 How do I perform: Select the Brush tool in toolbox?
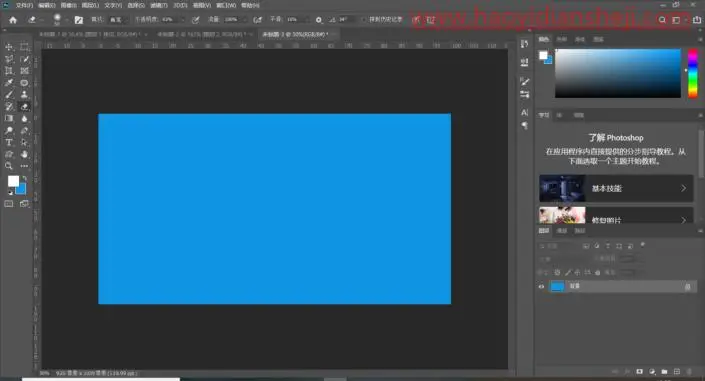tap(9, 94)
